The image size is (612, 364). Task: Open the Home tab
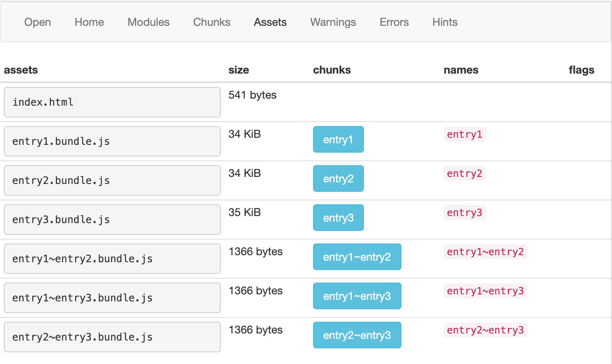pos(89,22)
